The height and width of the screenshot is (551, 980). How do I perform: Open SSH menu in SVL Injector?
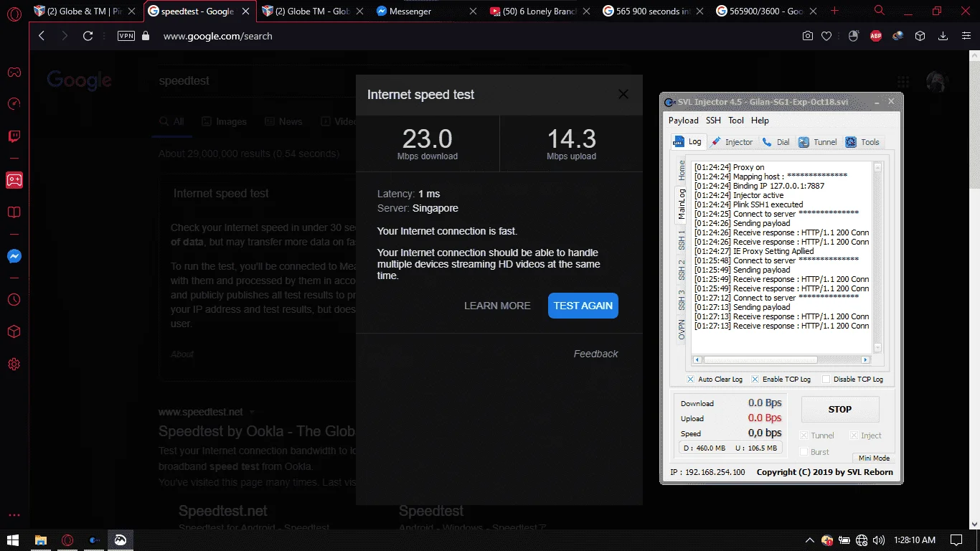[713, 121]
